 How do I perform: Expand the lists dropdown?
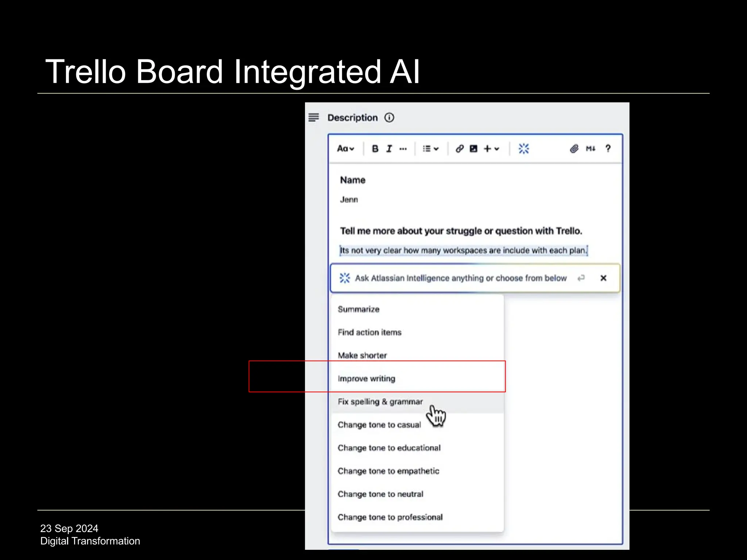tap(430, 149)
